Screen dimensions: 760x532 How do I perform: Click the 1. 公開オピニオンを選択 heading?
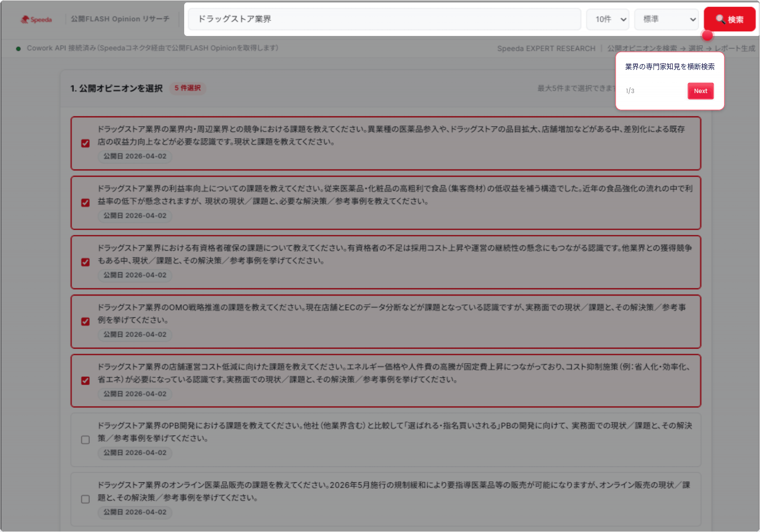tap(116, 88)
